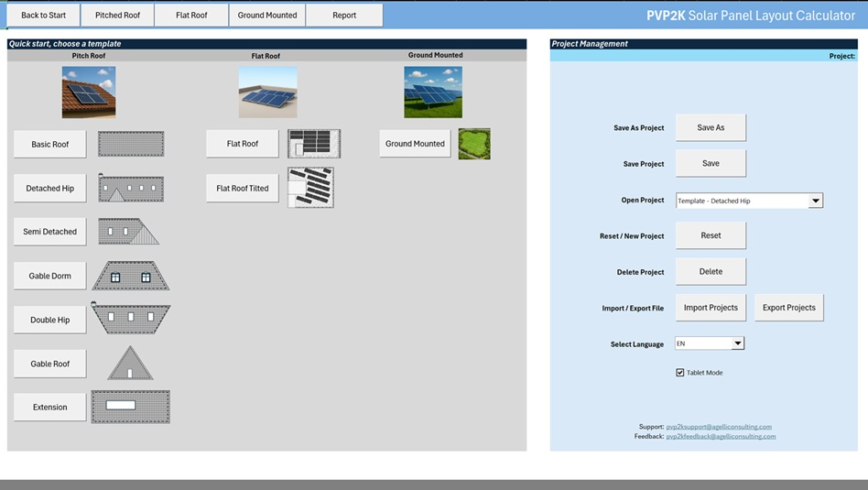868x490 pixels.
Task: Switch to the Flat Roof top tab
Action: coord(191,15)
